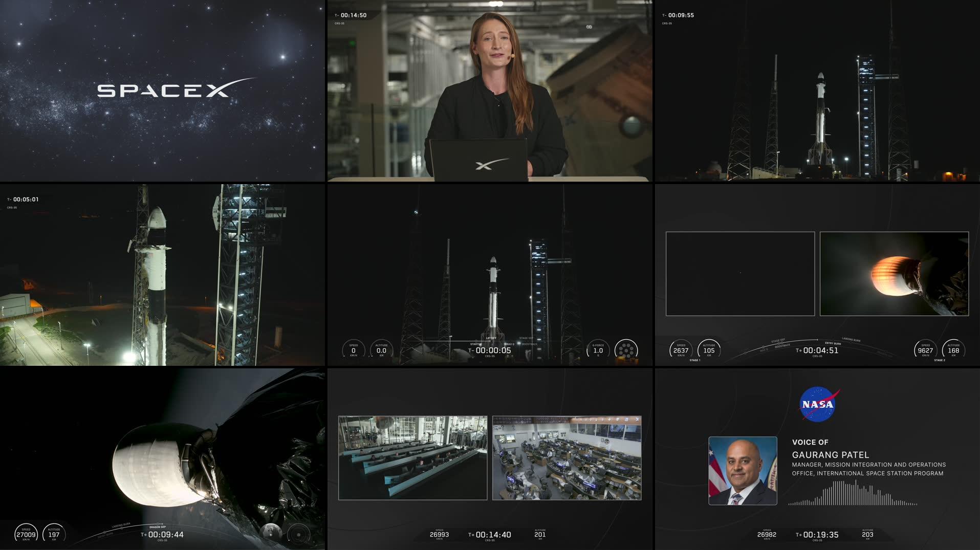Click the speed value 26993
This screenshot has height=550, width=980.
point(439,535)
